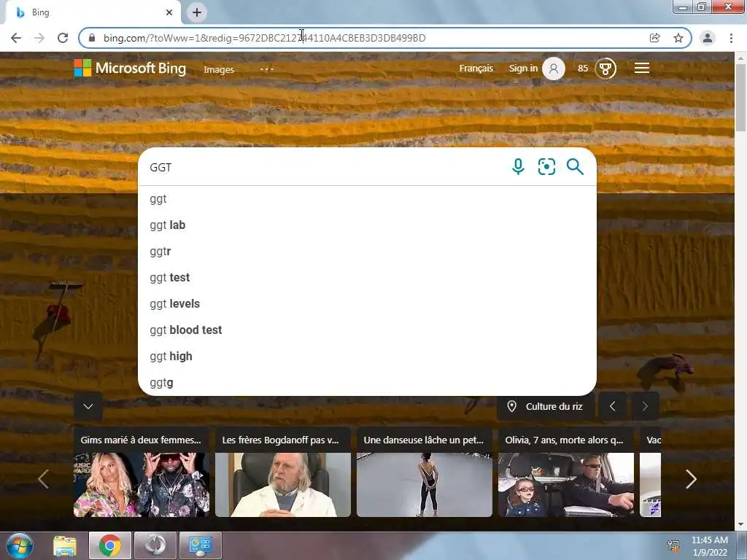Open the taskbar control panel app icon
This screenshot has width=747, height=560.
pos(200,545)
